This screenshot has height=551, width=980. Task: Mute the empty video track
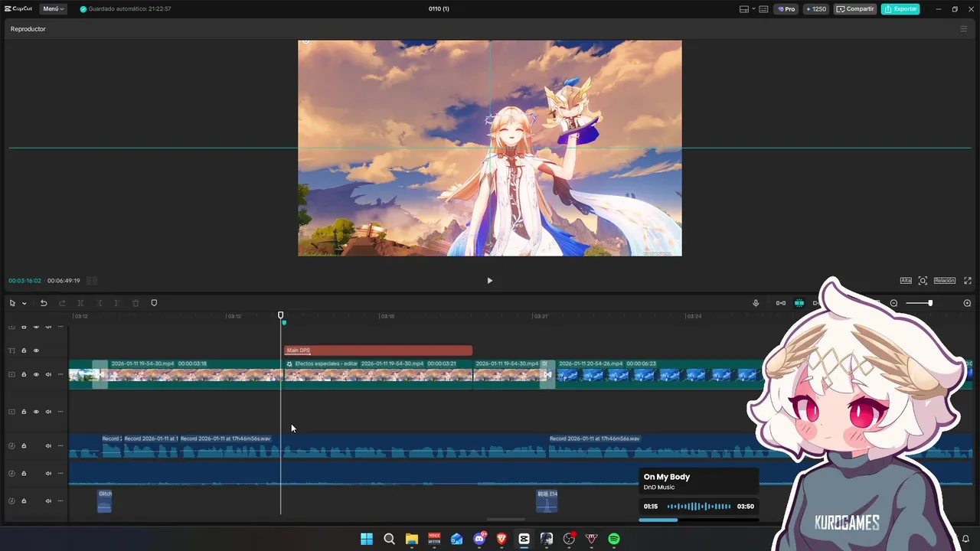48,412
